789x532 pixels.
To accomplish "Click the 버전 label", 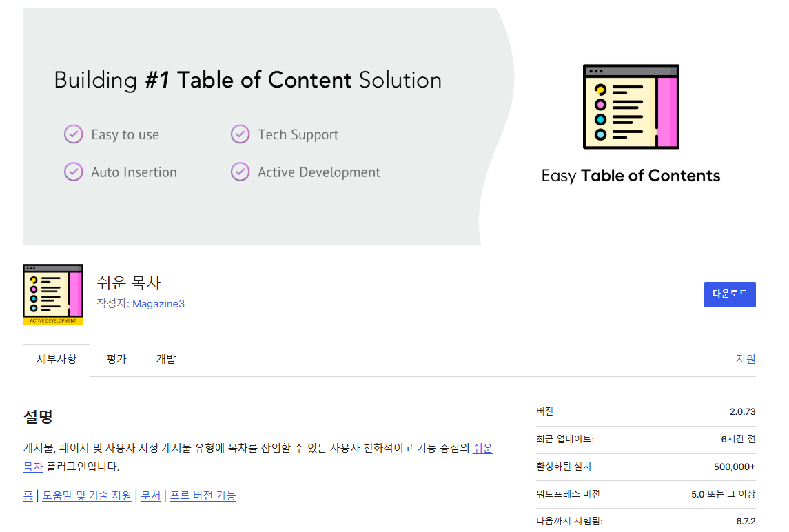I will 544,411.
